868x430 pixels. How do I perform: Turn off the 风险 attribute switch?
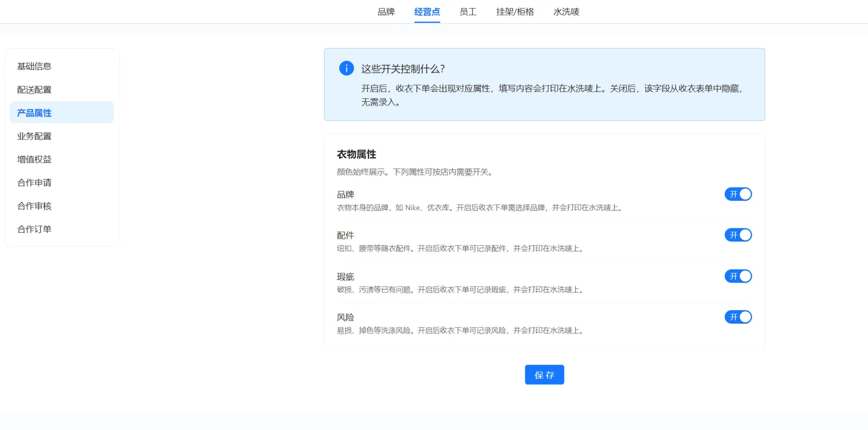(738, 317)
